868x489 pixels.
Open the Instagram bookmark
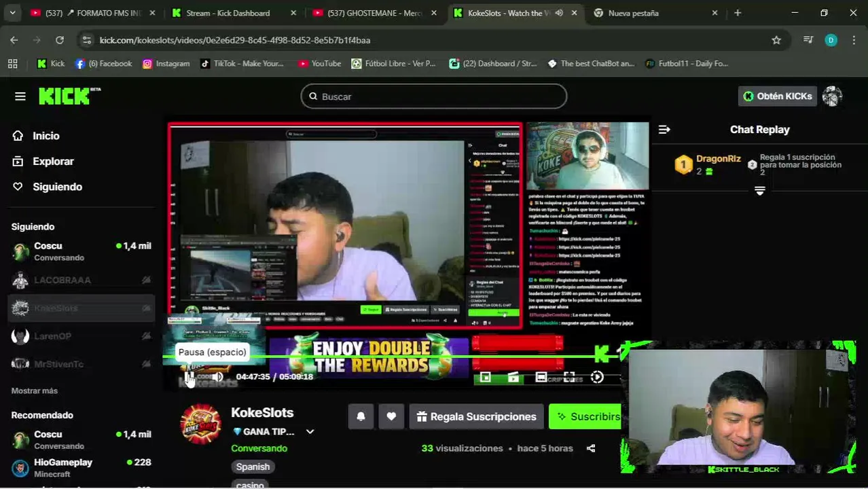point(166,63)
